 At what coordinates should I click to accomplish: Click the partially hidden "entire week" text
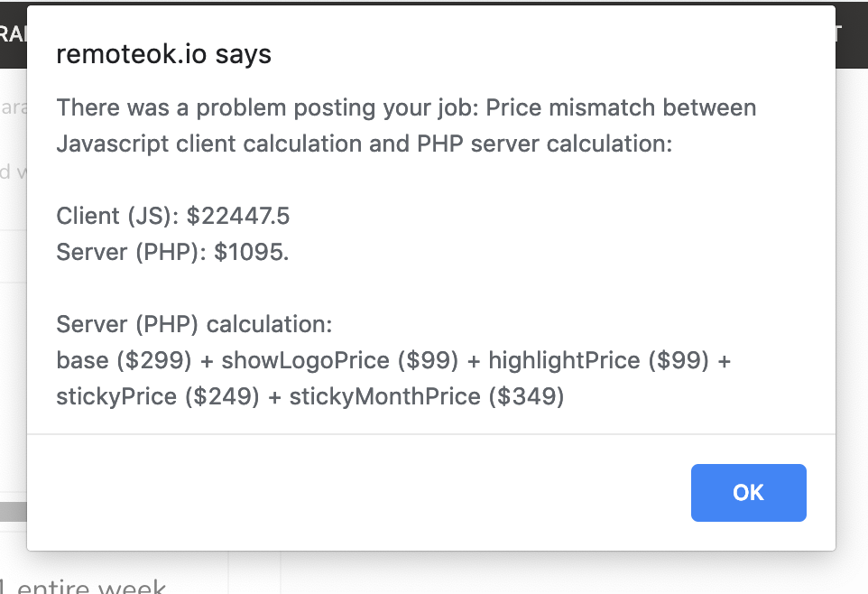[x=90, y=587]
